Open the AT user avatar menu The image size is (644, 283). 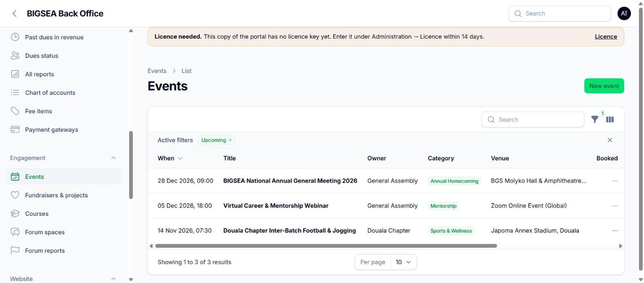[624, 13]
